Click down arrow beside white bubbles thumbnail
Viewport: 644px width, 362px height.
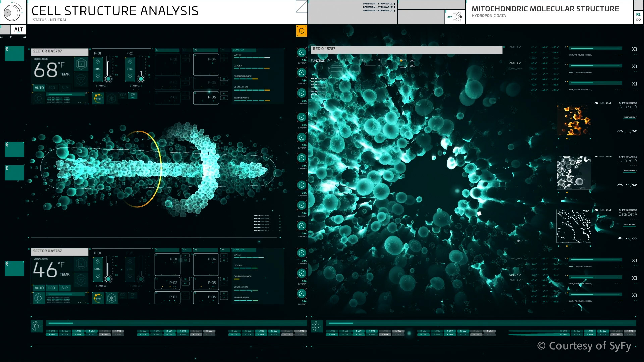(634, 185)
